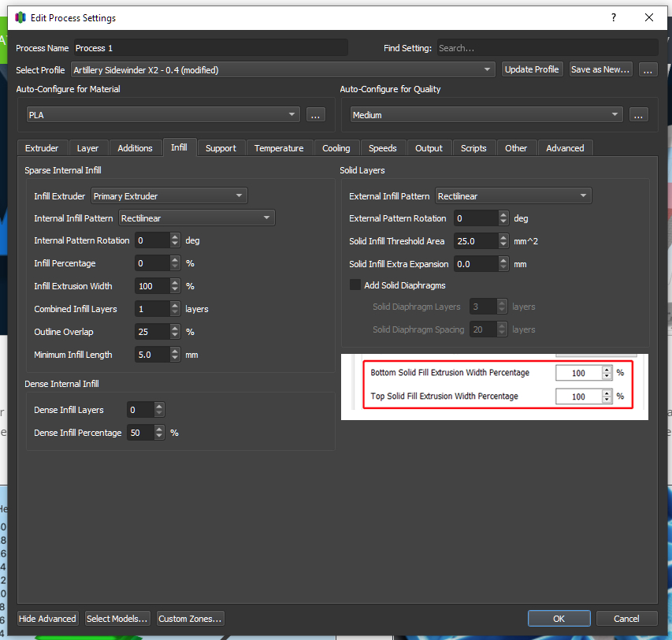Image resolution: width=672 pixels, height=640 pixels.
Task: Switch to the Temperature tab
Action: 279,148
